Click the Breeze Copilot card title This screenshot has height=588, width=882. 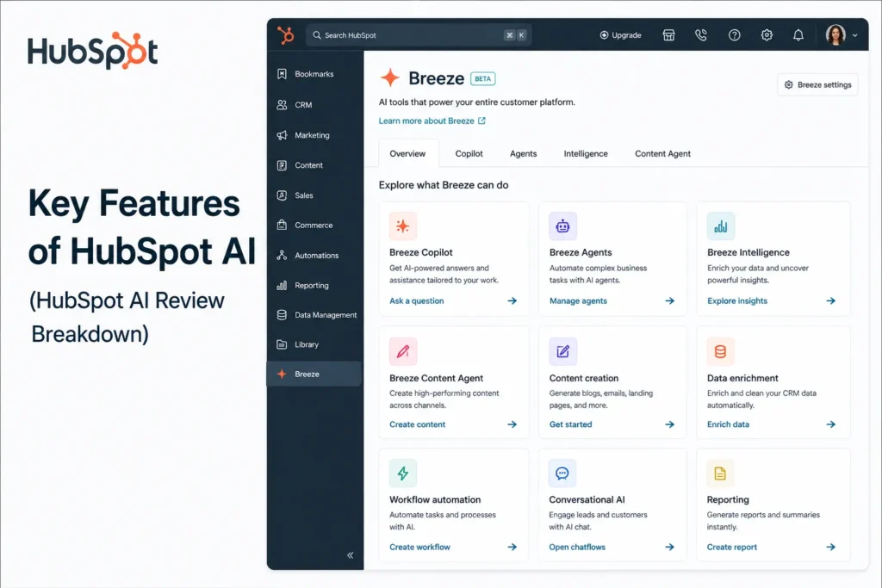(420, 252)
